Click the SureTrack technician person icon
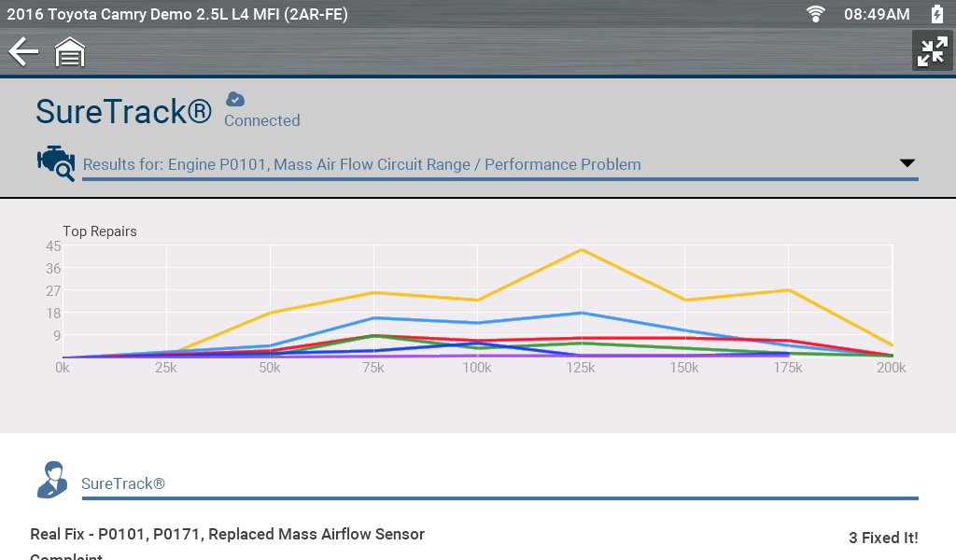The height and width of the screenshot is (560, 956). point(51,480)
